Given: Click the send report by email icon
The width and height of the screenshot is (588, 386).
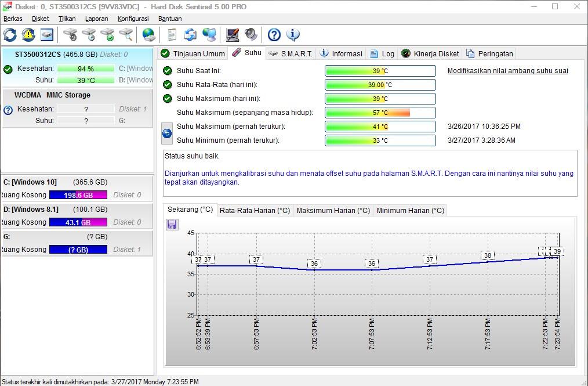Looking at the screenshot, I should click(191, 35).
